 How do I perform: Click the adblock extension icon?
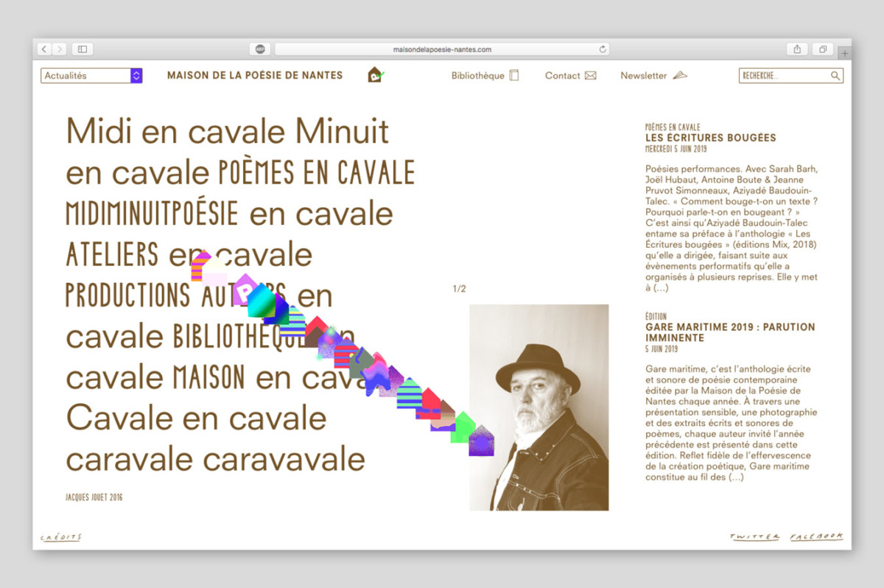[259, 49]
